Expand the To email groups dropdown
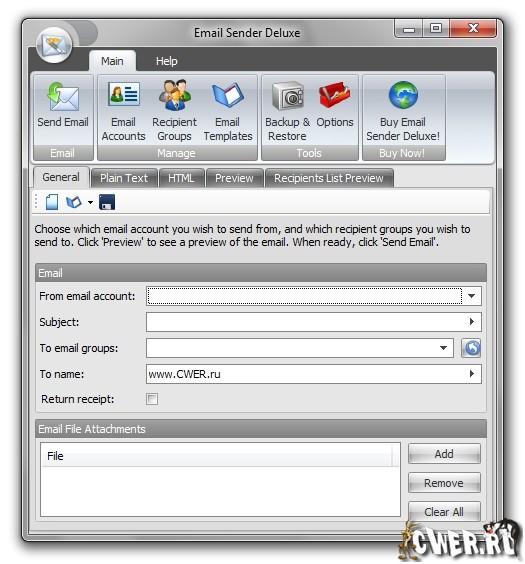The height and width of the screenshot is (564, 525). (x=443, y=348)
